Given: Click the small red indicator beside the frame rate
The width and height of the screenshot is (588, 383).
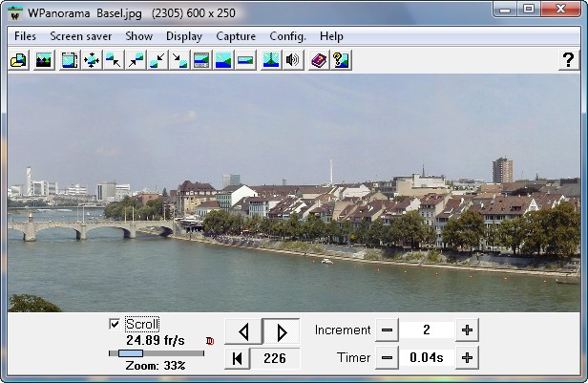Looking at the screenshot, I should tap(210, 341).
